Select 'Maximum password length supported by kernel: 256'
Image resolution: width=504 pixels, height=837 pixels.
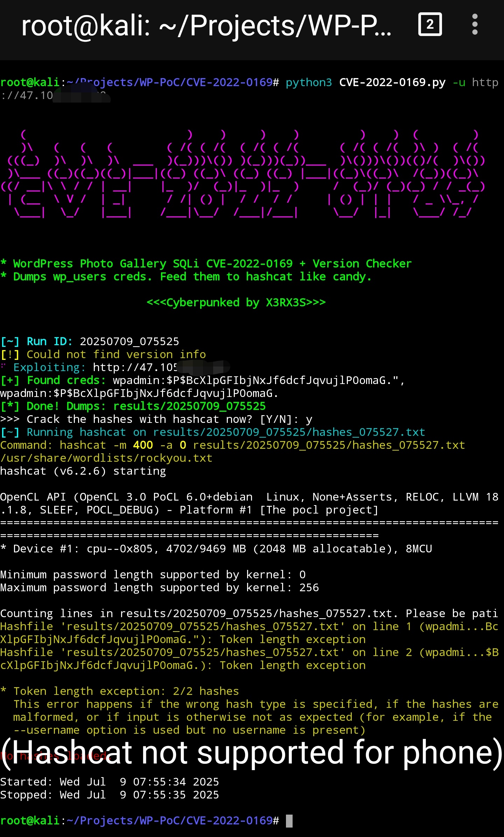pyautogui.click(x=160, y=588)
